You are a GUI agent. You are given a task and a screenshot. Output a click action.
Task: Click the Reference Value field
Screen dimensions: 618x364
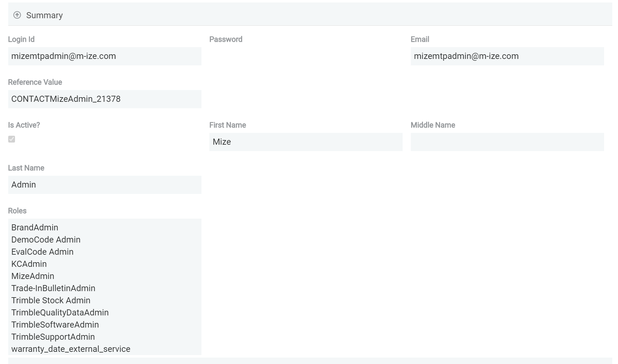click(105, 99)
